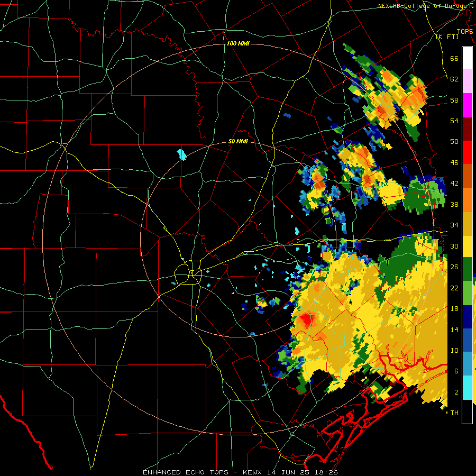Click the dark green legend swatch

[467, 269]
